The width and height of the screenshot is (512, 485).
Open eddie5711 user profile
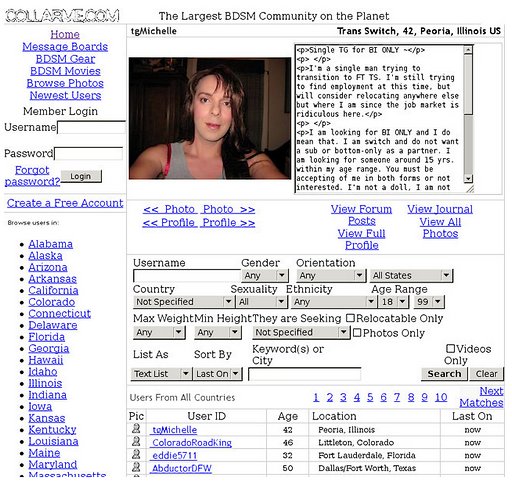tap(174, 455)
